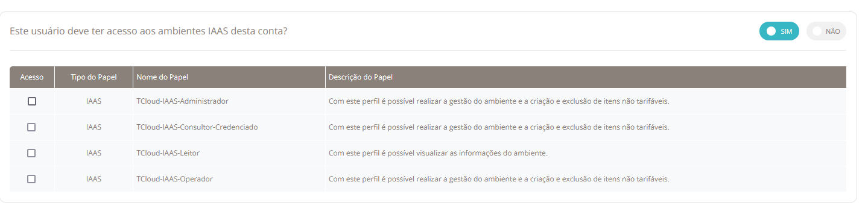Check access box for TCloud-IAAS-Consultor-Credenciado
This screenshot has width=868, height=217.
[32, 127]
